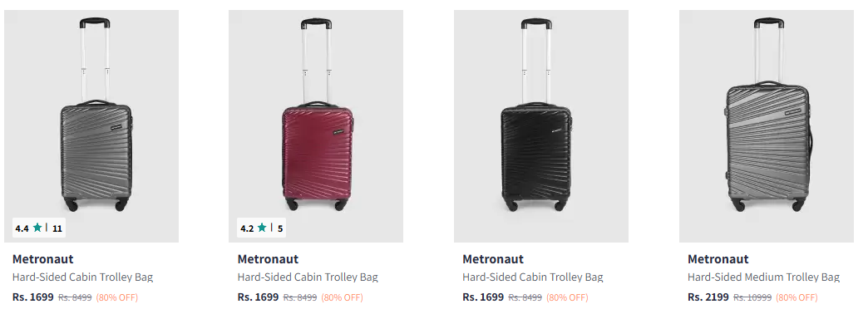Image resolution: width=868 pixels, height=314 pixels.
Task: Click the 4.4 rating star icon
Action: coord(37,228)
